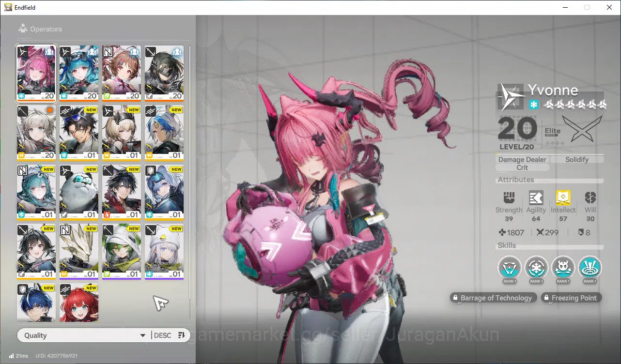Click the Solidify tag

point(577,159)
